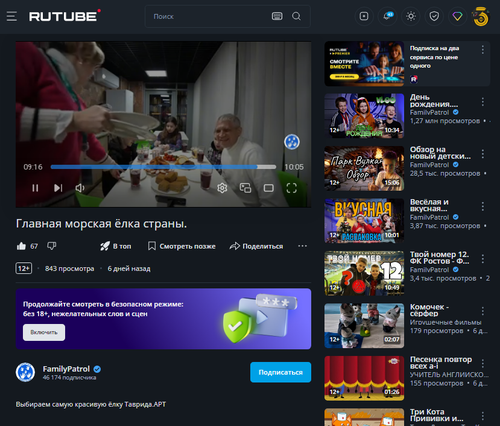The width and height of the screenshot is (500, 426).
Task: Click the 10:05 duration label
Action: tap(294, 167)
